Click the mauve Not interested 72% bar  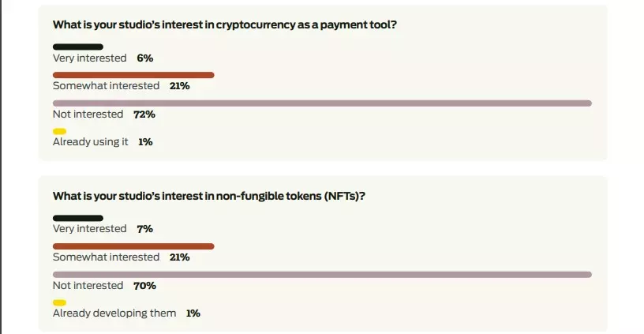pyautogui.click(x=323, y=103)
